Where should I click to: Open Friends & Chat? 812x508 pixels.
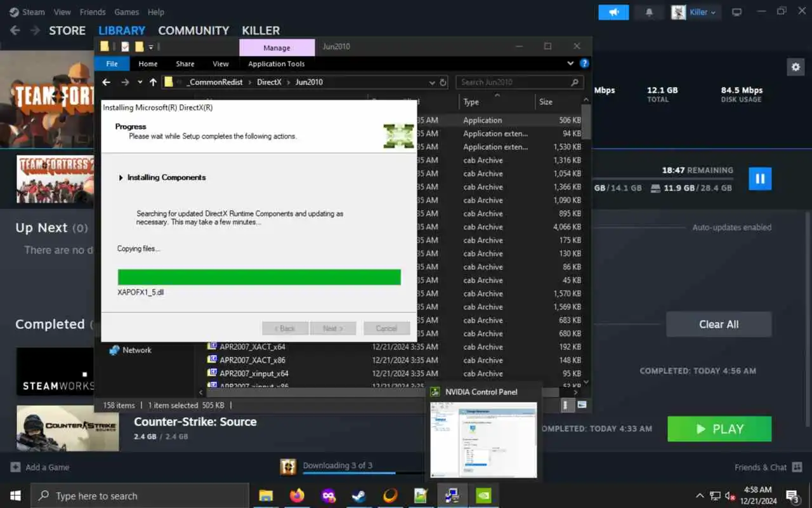[767, 467]
